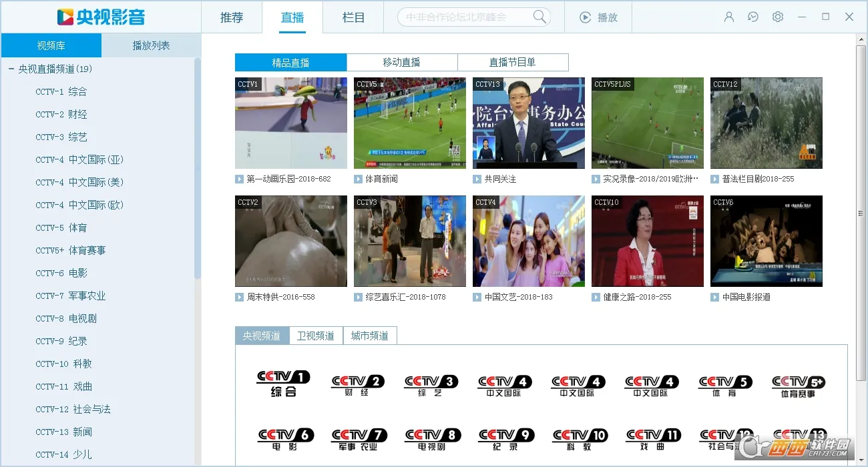Switch to 播放列表 panel tab
Viewport: 868px width, 467px height.
(x=151, y=45)
